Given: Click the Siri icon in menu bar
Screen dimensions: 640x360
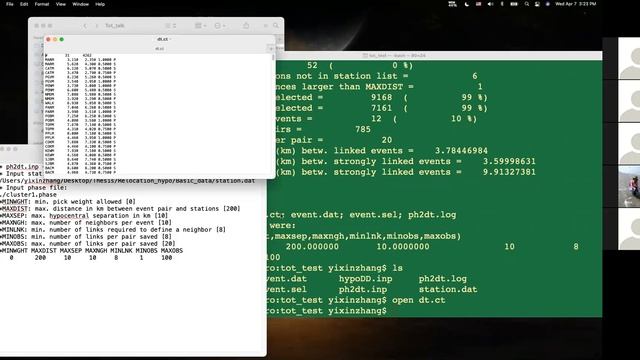Looking at the screenshot, I should pos(548,4).
